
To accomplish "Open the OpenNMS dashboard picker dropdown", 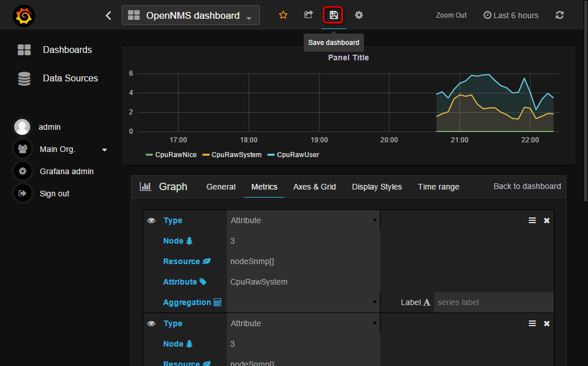I will point(191,15).
